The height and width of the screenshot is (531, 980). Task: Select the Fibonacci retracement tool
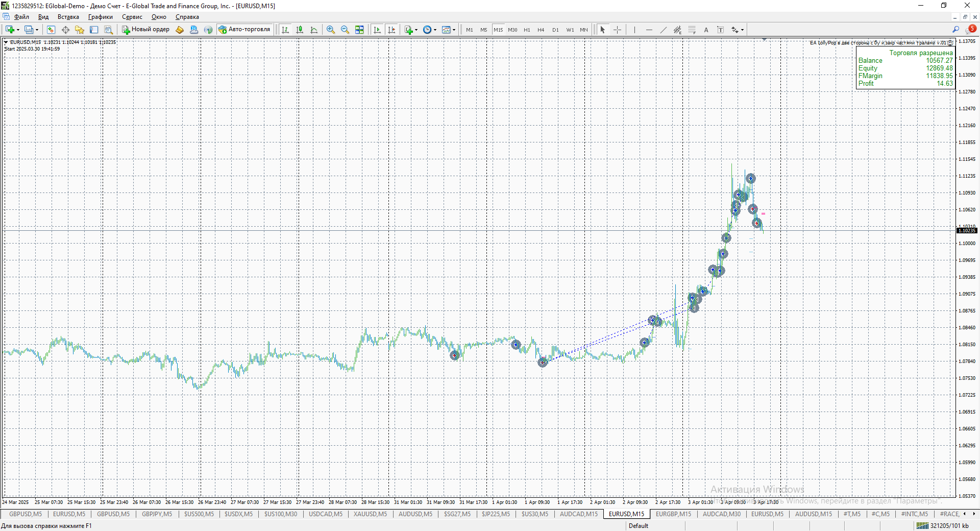pos(692,30)
